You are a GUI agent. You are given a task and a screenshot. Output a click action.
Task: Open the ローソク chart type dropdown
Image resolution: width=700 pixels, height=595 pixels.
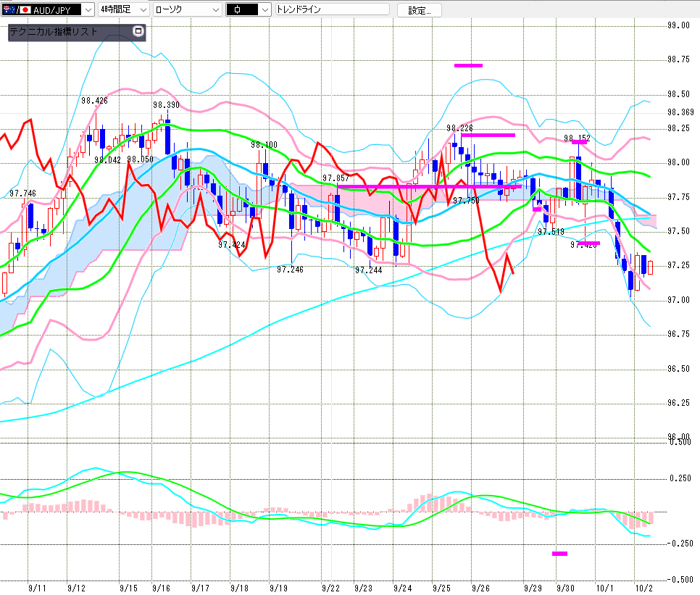coord(214,10)
